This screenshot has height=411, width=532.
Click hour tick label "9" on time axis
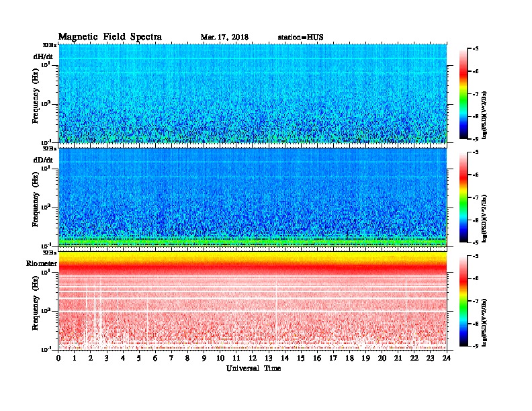(204, 358)
